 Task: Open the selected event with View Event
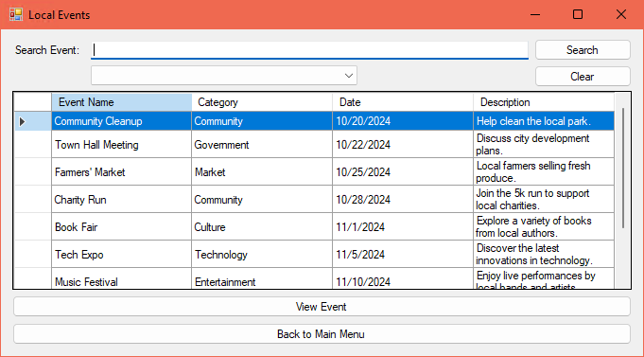(322, 307)
